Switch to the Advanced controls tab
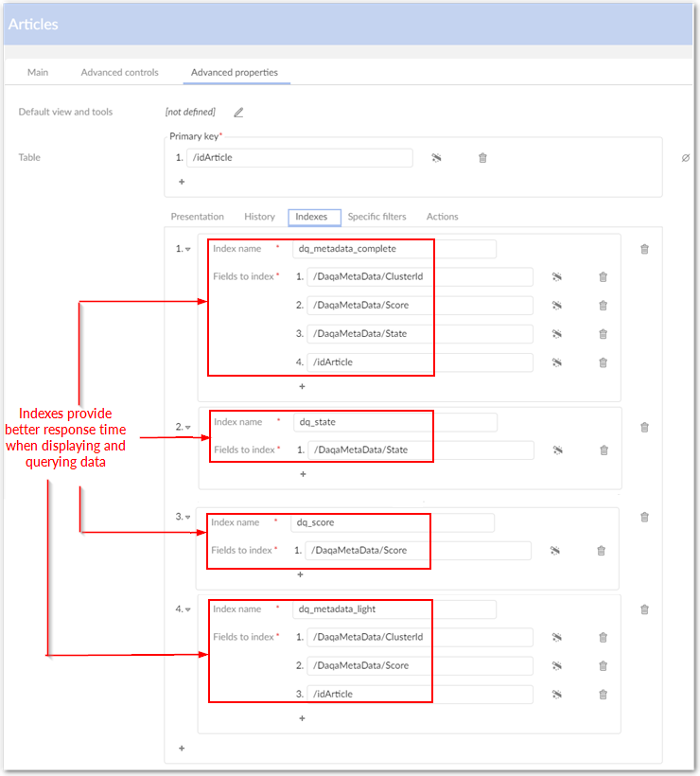 (x=120, y=73)
